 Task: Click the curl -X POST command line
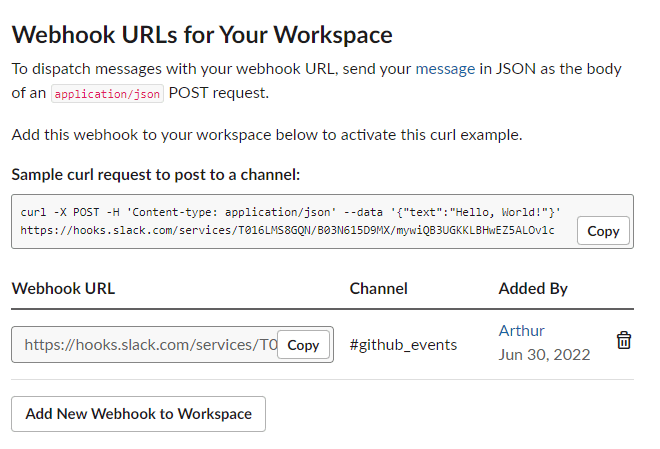290,212
